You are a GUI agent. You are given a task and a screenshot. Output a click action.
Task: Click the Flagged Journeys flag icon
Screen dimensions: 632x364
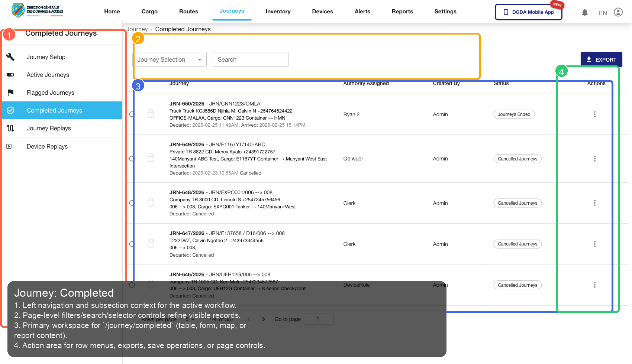coord(10,92)
